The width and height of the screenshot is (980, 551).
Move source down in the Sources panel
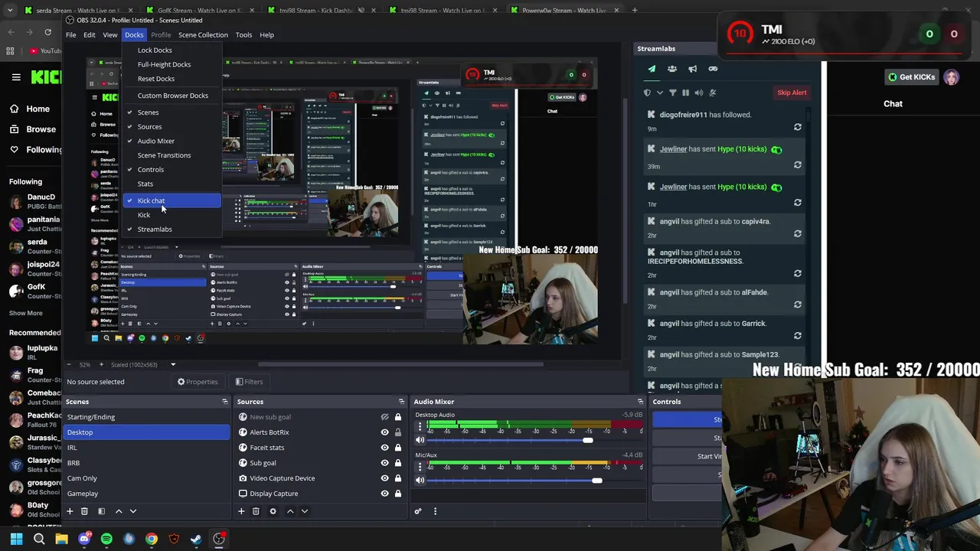point(305,511)
